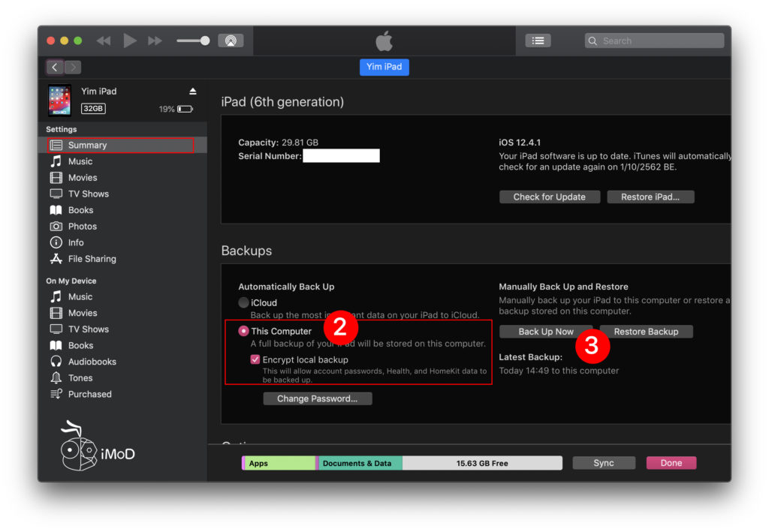This screenshot has height=532, width=769.
Task: Select Tones under On My Device
Action: pyautogui.click(x=80, y=378)
